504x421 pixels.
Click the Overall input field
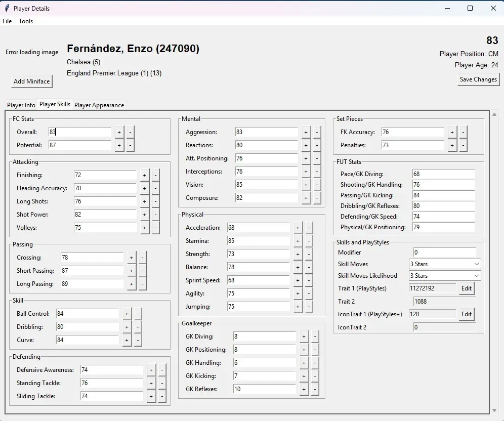(x=80, y=132)
